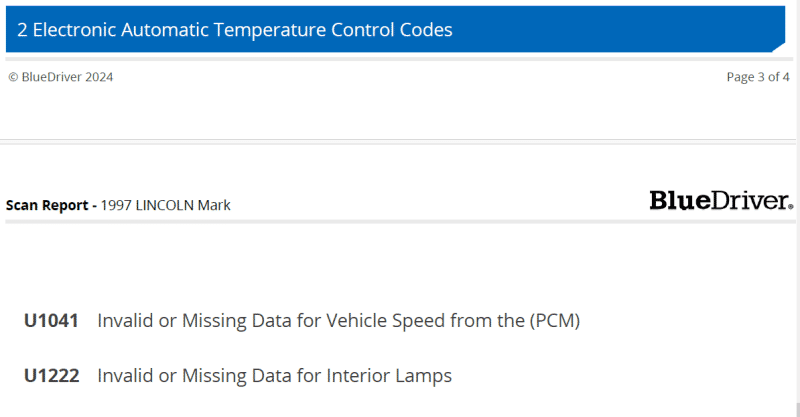Click the word Codes in the blue banner
800x417 pixels.
pyautogui.click(x=426, y=30)
